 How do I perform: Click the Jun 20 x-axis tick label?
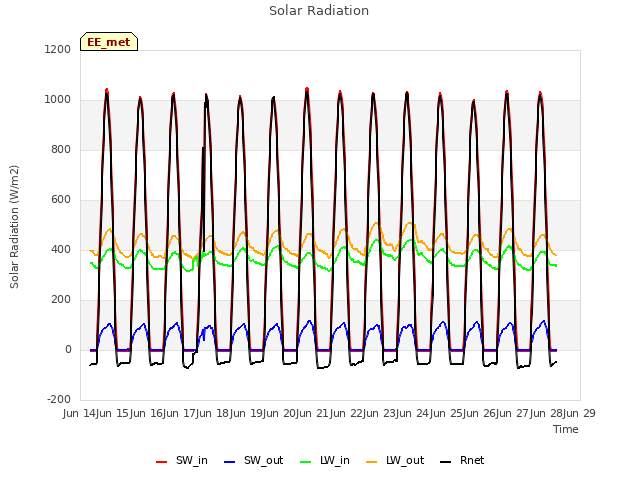tap(280, 413)
